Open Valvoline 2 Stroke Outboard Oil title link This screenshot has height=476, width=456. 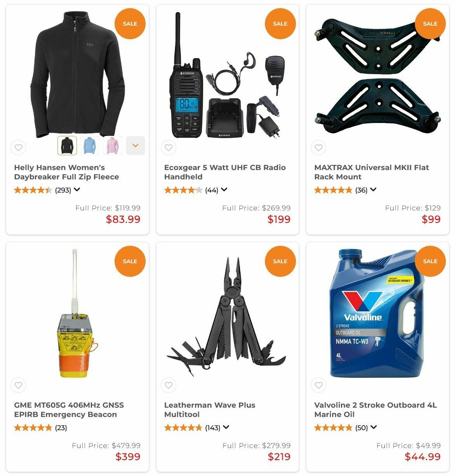click(x=376, y=410)
